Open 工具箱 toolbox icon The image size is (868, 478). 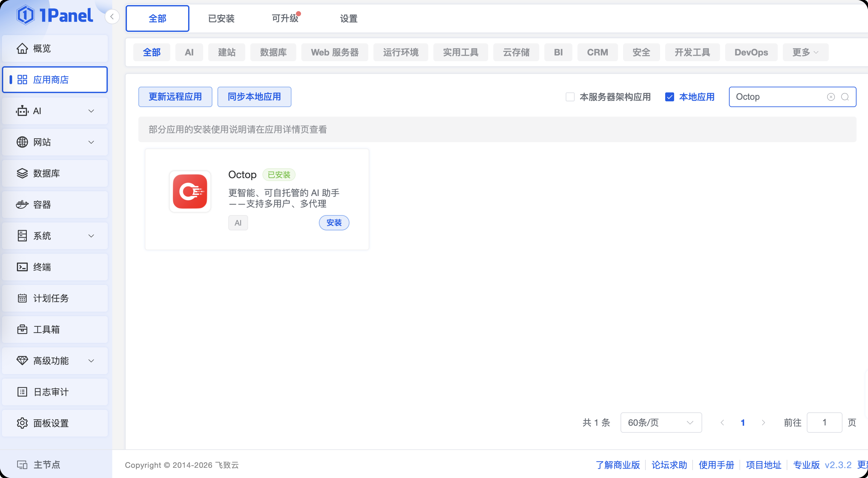[22, 329]
